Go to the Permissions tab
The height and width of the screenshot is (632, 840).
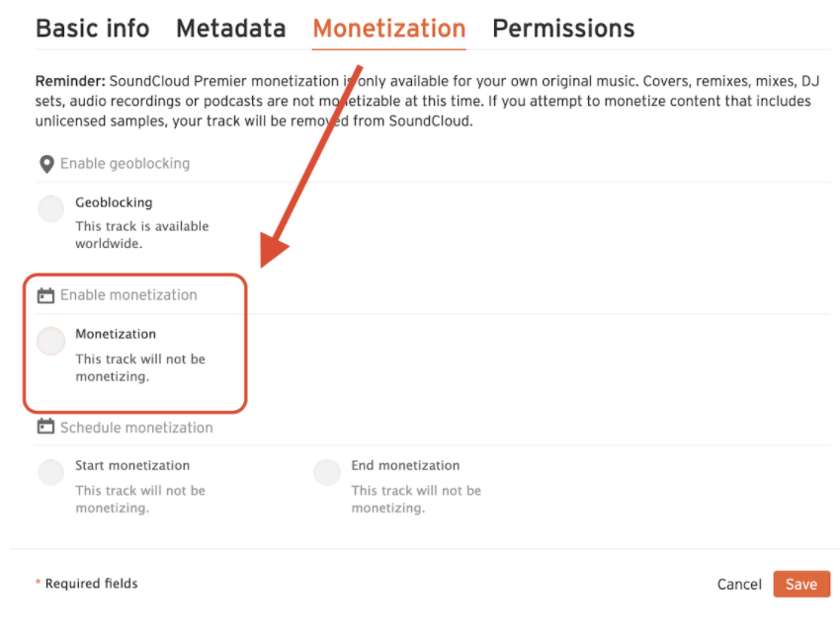[x=562, y=29]
